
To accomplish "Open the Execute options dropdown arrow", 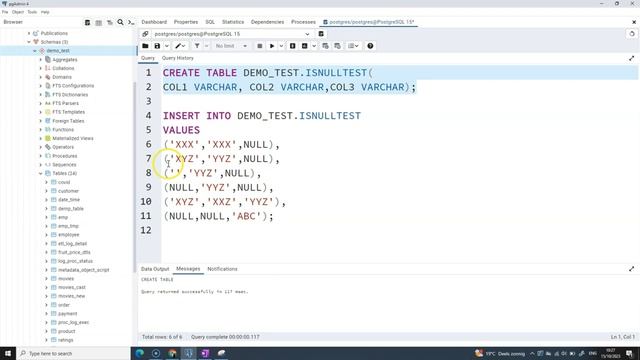I will (x=281, y=46).
